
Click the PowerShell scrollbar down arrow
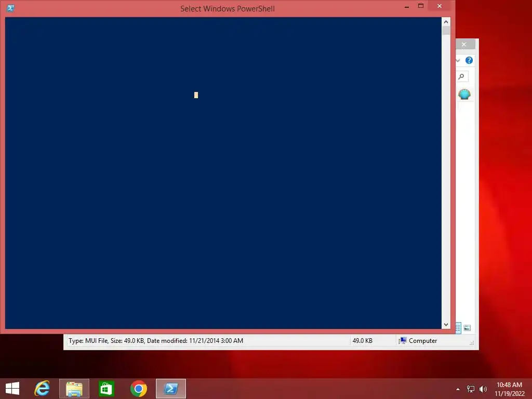[x=446, y=325]
